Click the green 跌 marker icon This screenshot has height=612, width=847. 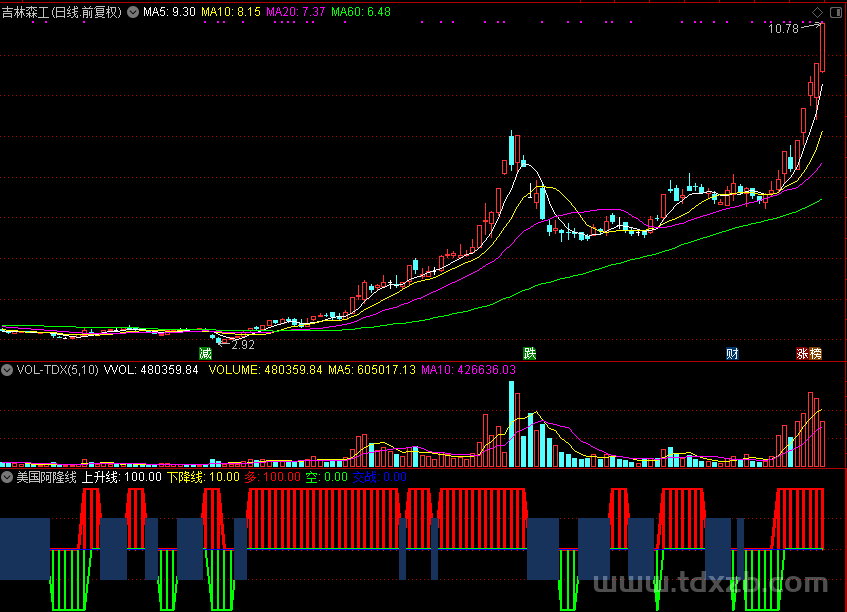tap(529, 354)
